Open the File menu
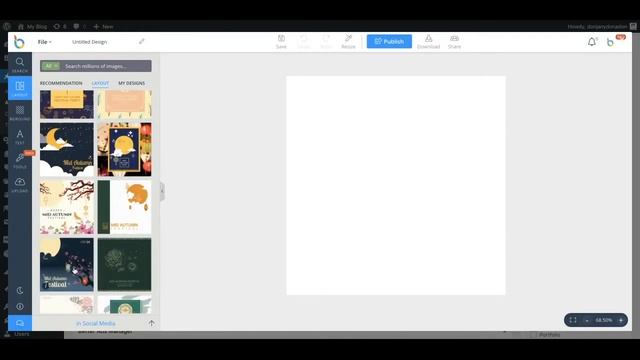This screenshot has height=360, width=640. coord(44,42)
